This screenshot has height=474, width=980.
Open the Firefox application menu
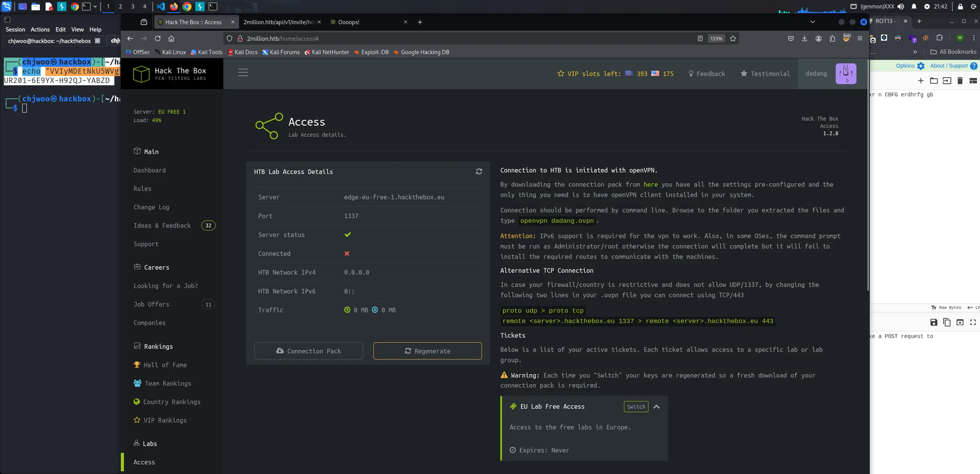point(860,38)
